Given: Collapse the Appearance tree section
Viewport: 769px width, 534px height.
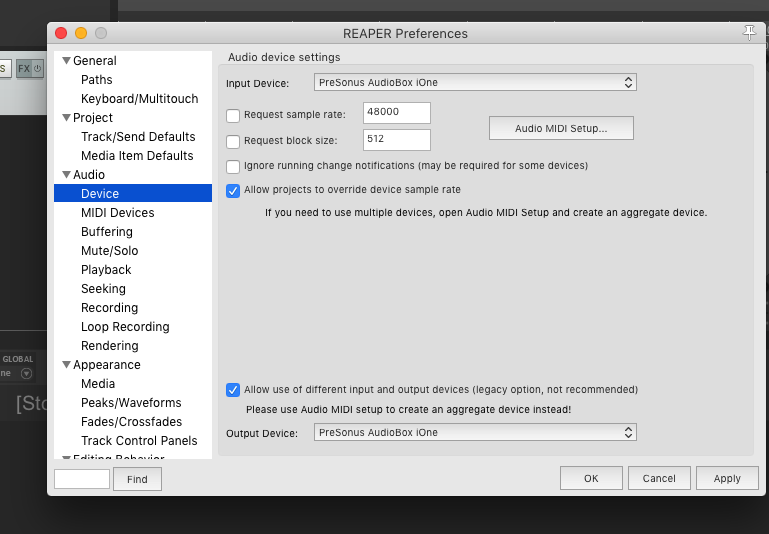Looking at the screenshot, I should coord(66,365).
